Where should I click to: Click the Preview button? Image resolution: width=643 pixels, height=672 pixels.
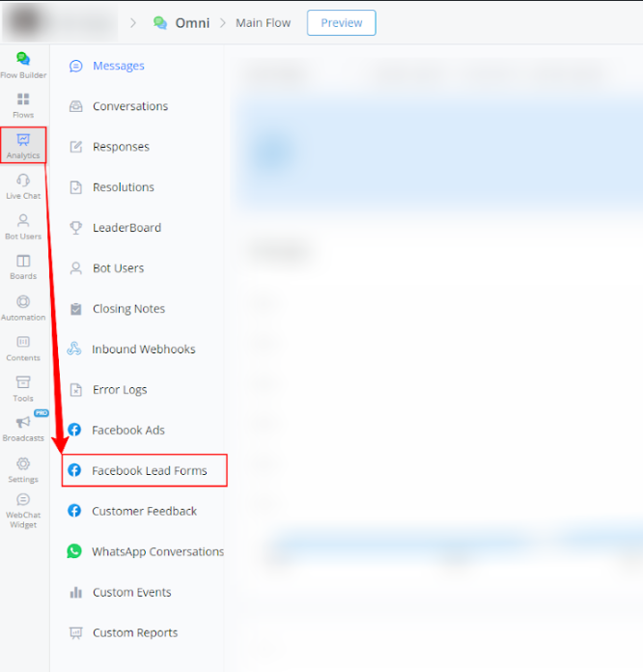(x=341, y=23)
